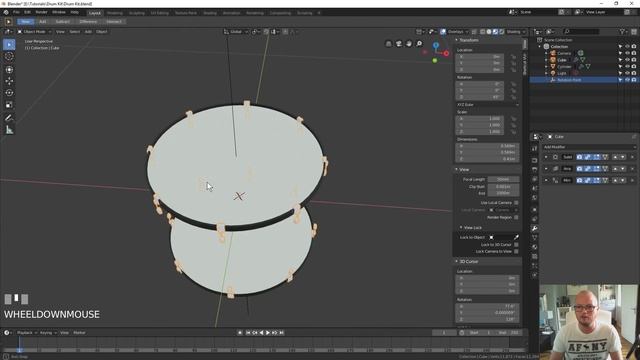Toggle Light render camera icon in outliner

point(634,73)
